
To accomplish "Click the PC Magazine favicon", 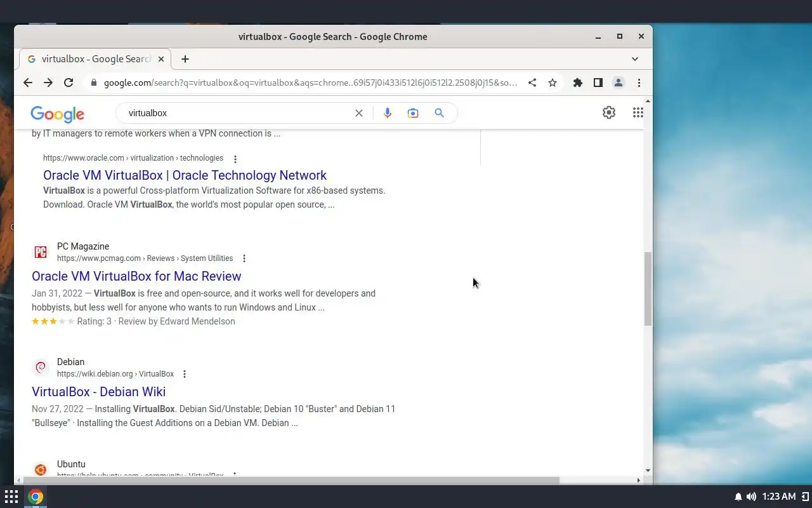I will (41, 252).
